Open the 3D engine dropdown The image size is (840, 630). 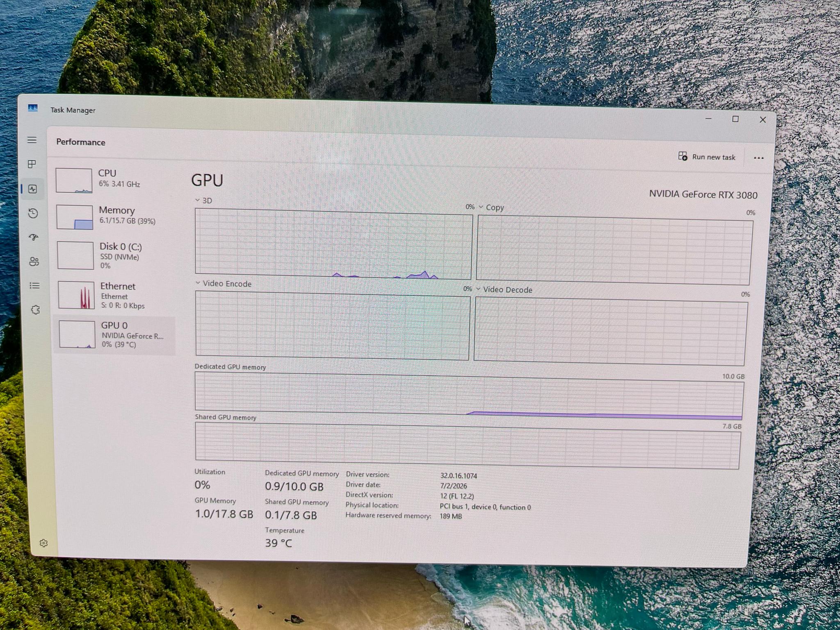[203, 201]
